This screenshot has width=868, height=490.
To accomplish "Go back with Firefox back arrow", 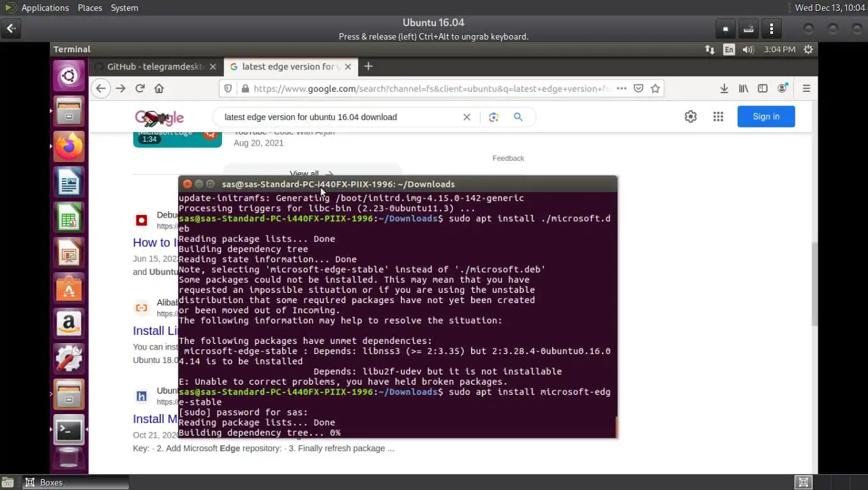I will 101,89.
